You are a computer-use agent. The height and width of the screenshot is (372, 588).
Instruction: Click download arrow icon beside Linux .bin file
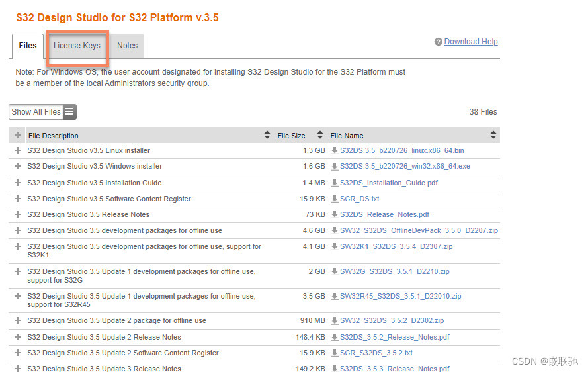[x=335, y=150]
